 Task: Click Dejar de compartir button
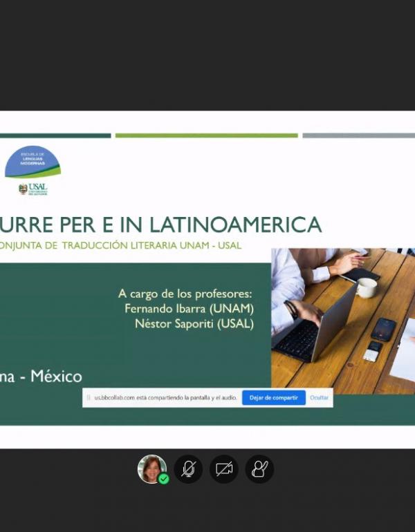274,398
